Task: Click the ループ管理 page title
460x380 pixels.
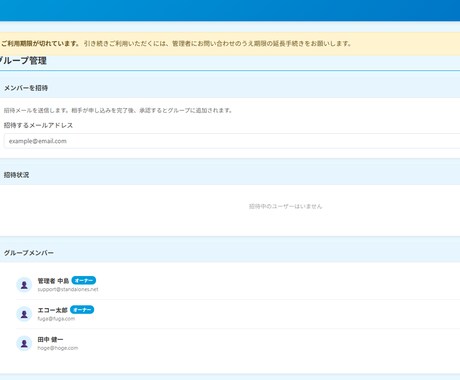Action: 23,61
